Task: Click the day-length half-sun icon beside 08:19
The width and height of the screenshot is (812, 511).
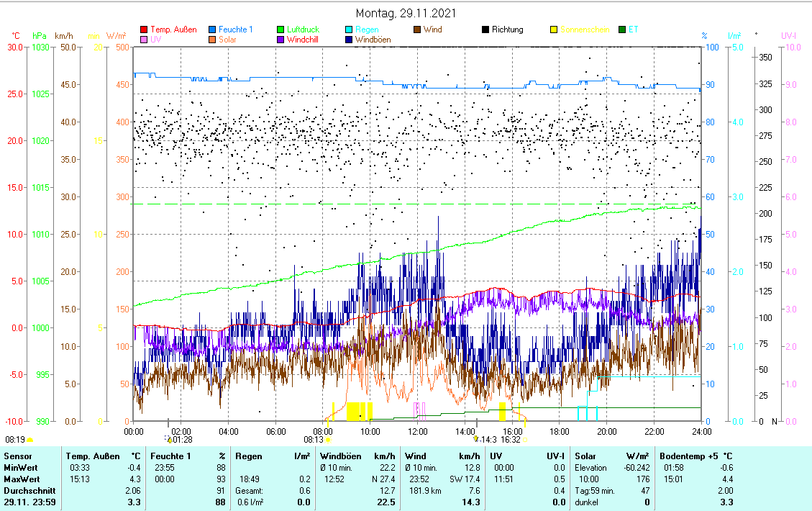Action: click(29, 440)
